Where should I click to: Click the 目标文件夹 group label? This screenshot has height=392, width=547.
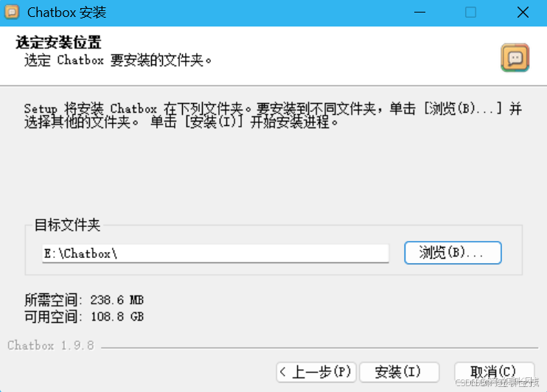pos(67,225)
